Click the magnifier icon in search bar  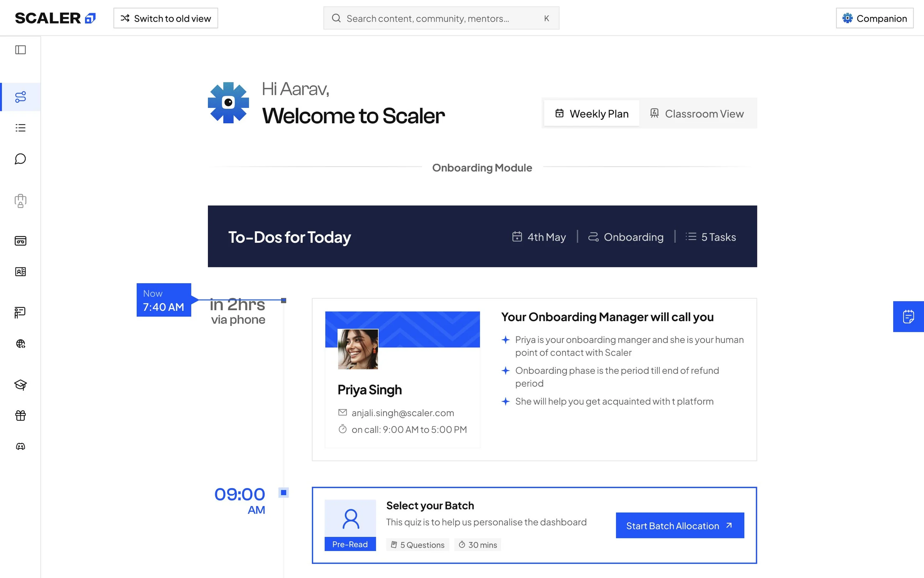tap(336, 18)
